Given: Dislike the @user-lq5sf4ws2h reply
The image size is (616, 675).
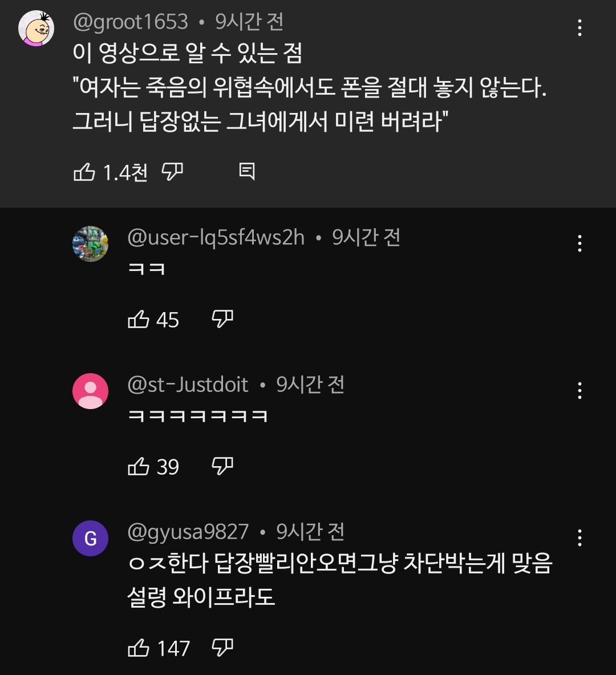Looking at the screenshot, I should tap(222, 320).
